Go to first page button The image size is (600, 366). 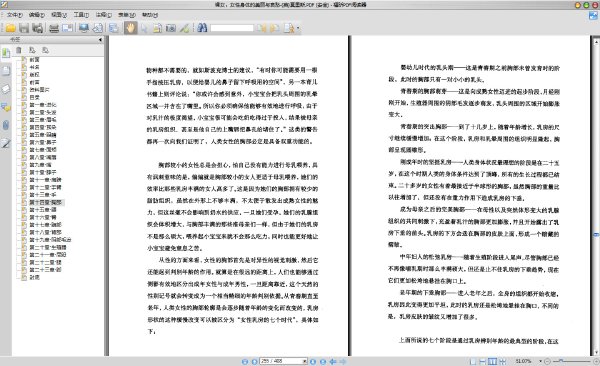coord(245,361)
